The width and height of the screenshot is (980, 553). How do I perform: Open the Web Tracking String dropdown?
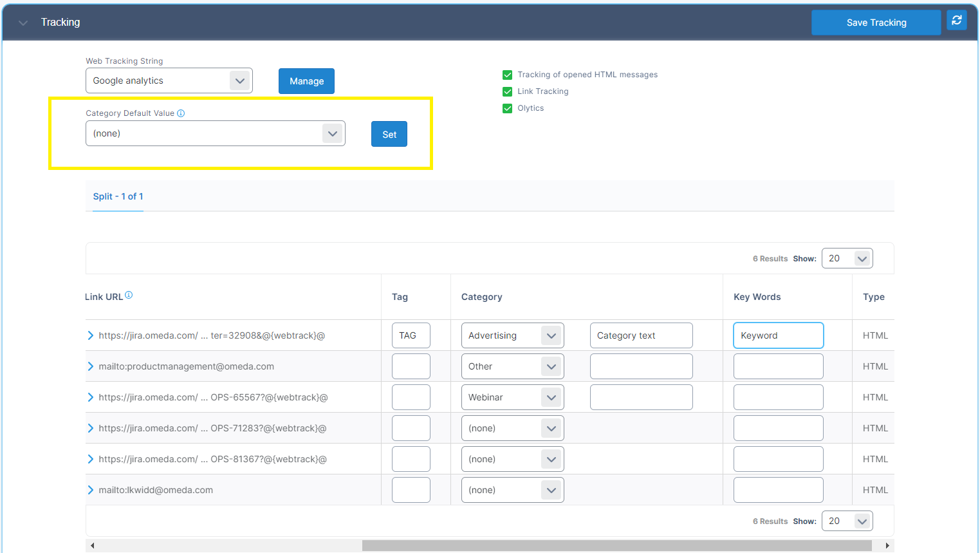[x=169, y=80]
